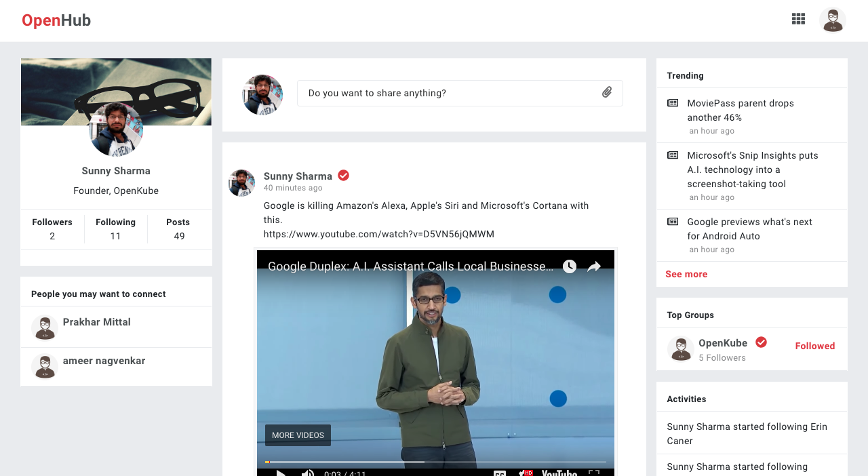
Task: Toggle closed captions on the video
Action: coord(500,473)
